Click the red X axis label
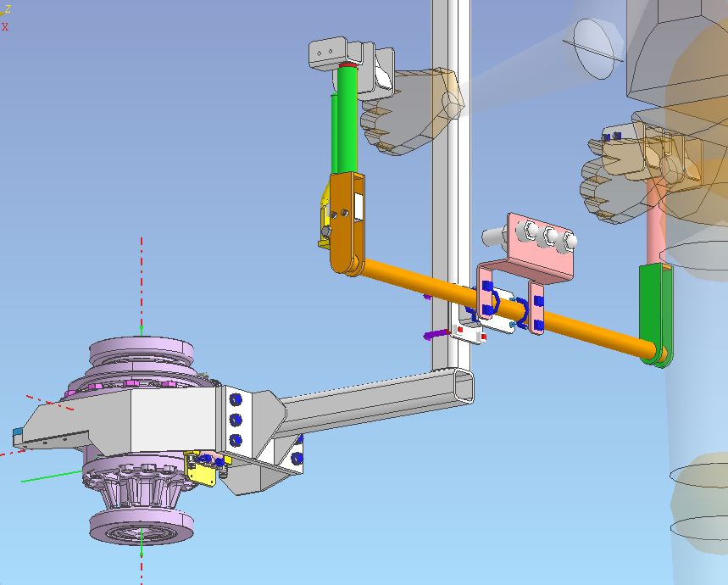This screenshot has width=728, height=585. tap(5, 26)
